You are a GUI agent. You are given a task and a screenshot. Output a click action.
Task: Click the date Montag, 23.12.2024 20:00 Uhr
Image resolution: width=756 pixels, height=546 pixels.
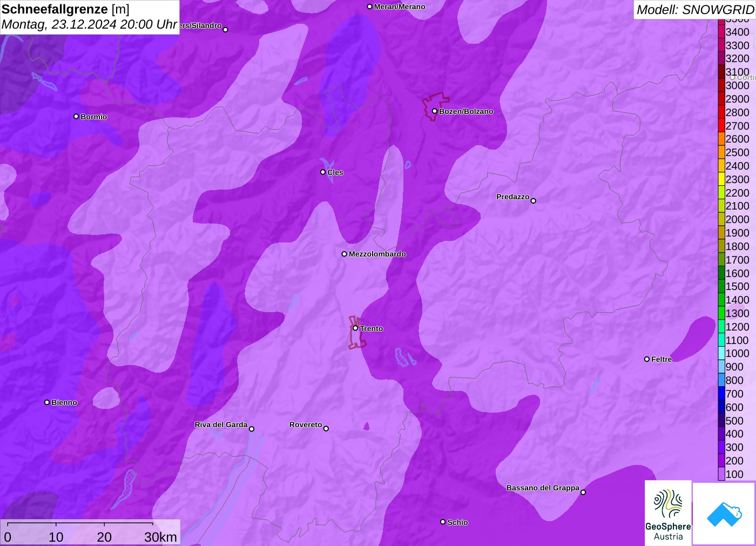point(90,24)
